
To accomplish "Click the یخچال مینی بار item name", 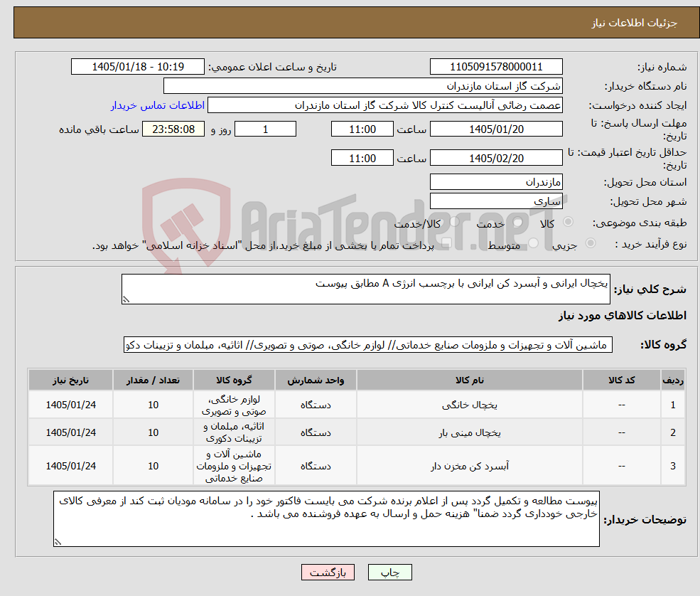I will tap(470, 432).
